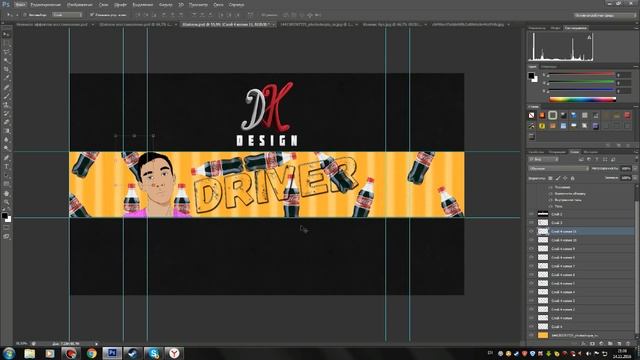Open the layer fill slider arrow

click(x=635, y=178)
